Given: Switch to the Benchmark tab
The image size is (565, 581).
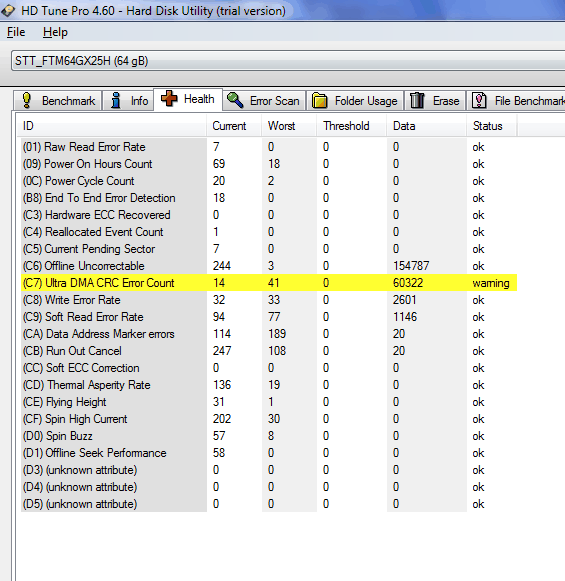Looking at the screenshot, I should [x=58, y=100].
